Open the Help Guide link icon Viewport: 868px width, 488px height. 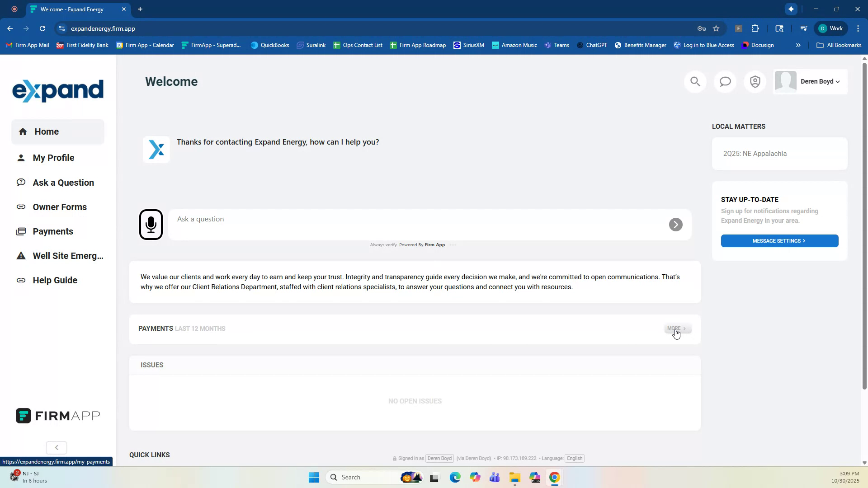21,280
